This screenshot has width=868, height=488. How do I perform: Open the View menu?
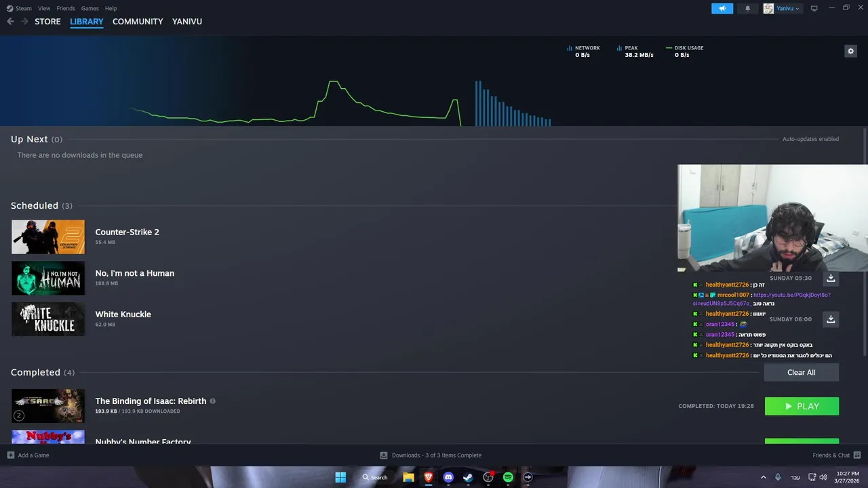point(44,8)
